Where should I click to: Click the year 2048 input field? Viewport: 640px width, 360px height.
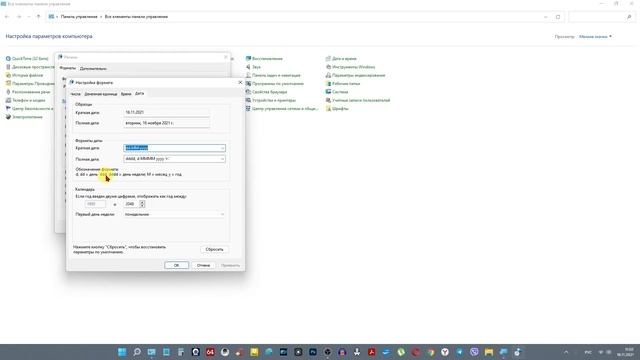131,204
